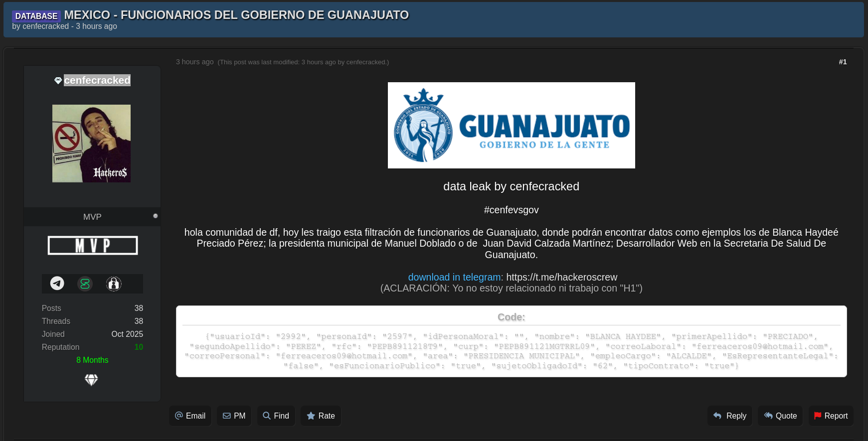Click the green S contact icon
Screen dimensions: 868x441
pyautogui.click(x=85, y=284)
